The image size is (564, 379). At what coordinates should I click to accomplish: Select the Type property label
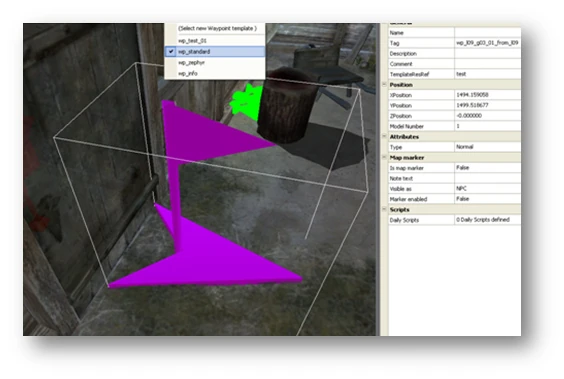[396, 147]
